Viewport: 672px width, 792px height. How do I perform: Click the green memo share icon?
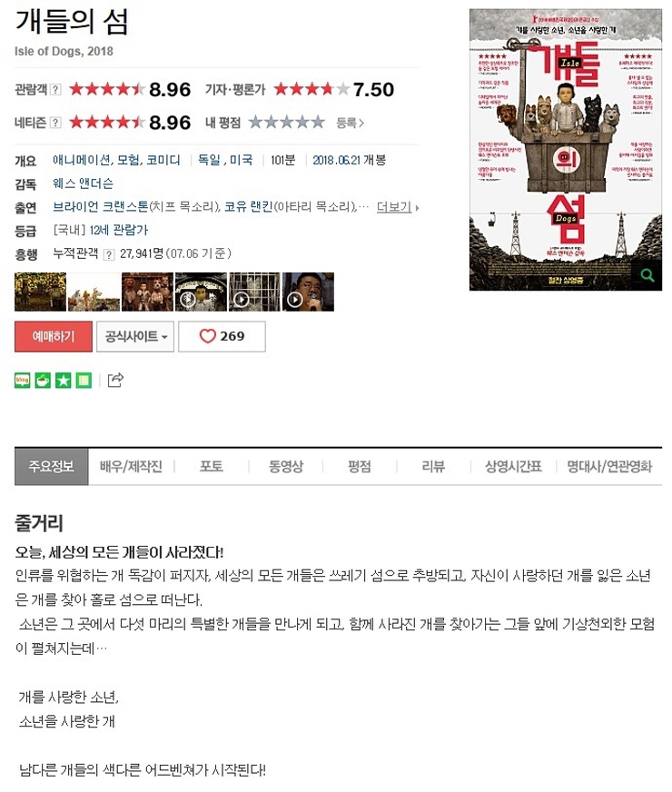click(84, 380)
